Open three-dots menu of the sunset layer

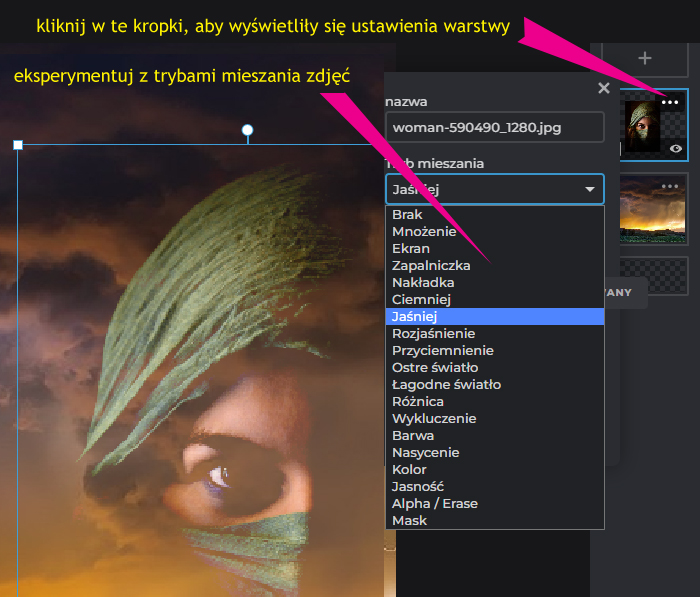pos(670,186)
